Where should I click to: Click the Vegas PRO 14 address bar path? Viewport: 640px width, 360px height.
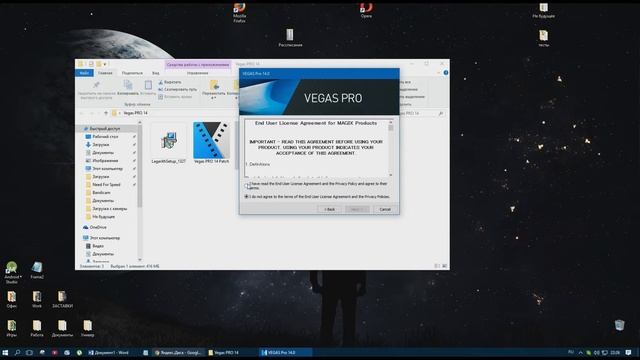coord(136,113)
